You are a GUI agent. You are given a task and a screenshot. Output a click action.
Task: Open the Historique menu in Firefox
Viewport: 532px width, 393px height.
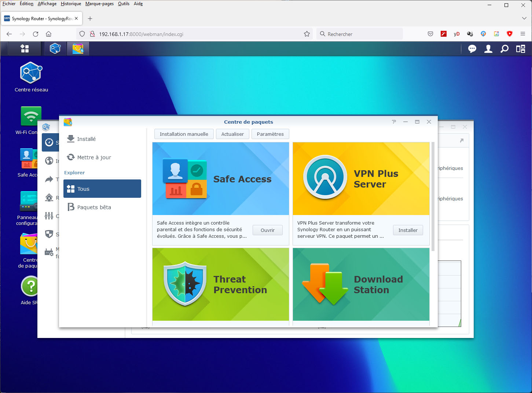point(71,4)
